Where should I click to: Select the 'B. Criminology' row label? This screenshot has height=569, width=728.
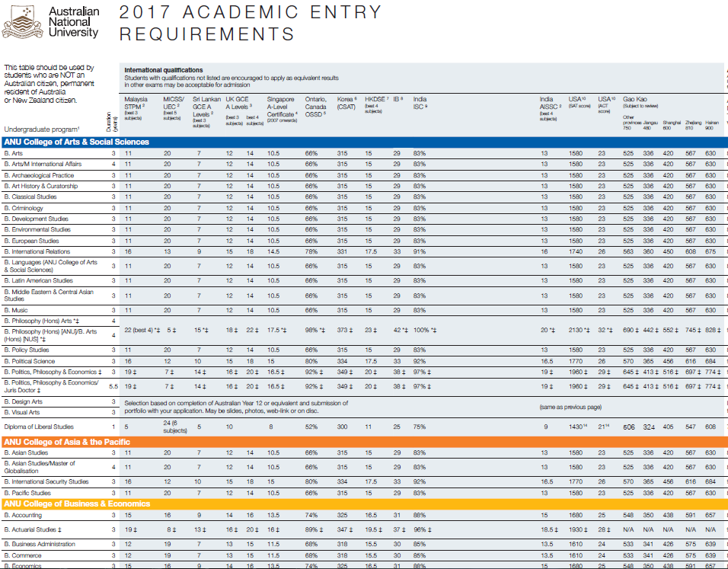pyautogui.click(x=24, y=208)
